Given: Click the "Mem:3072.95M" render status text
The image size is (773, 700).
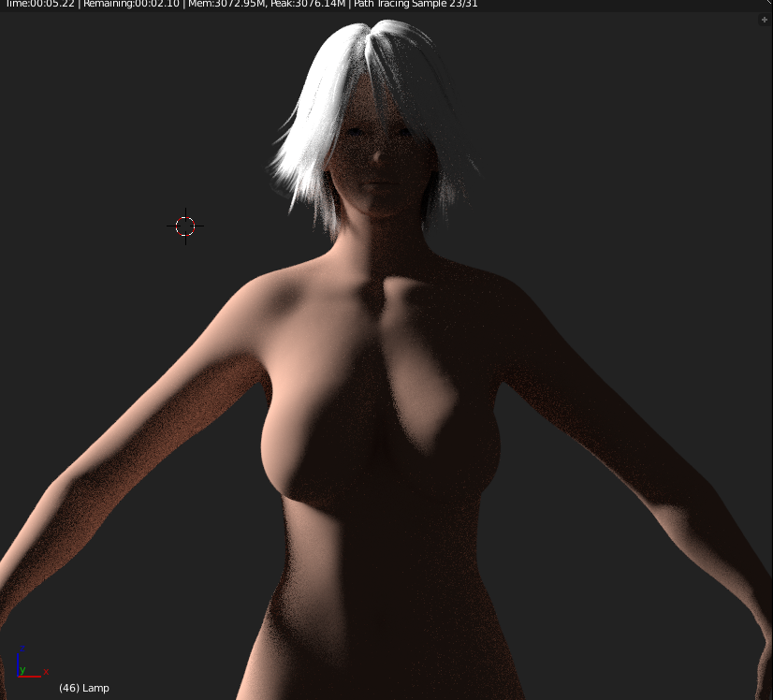Looking at the screenshot, I should tap(226, 4).
